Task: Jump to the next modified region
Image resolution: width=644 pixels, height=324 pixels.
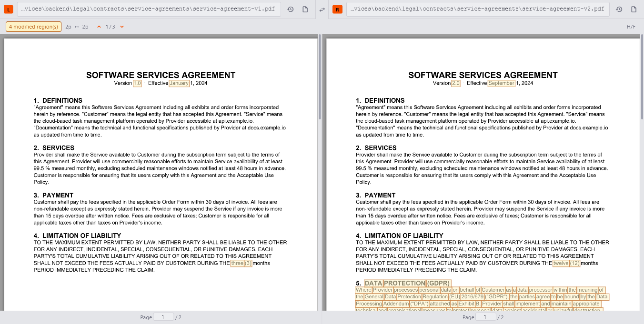Action: (x=122, y=27)
